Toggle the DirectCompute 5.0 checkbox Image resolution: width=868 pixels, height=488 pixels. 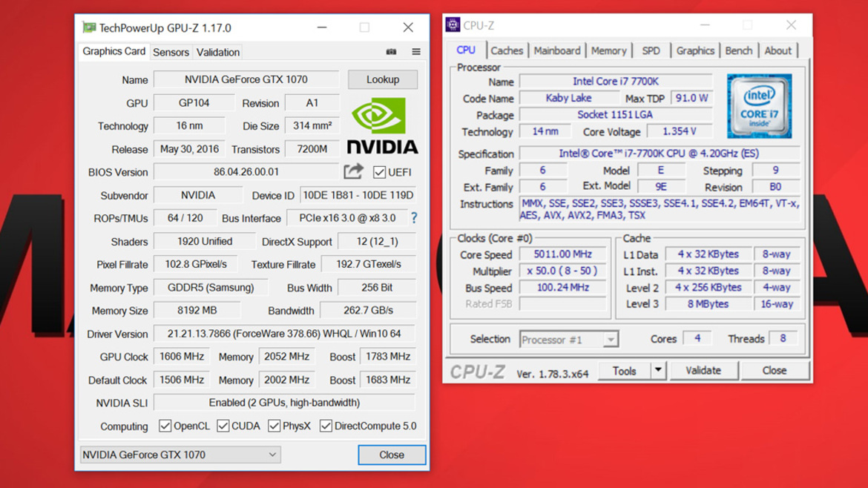326,426
